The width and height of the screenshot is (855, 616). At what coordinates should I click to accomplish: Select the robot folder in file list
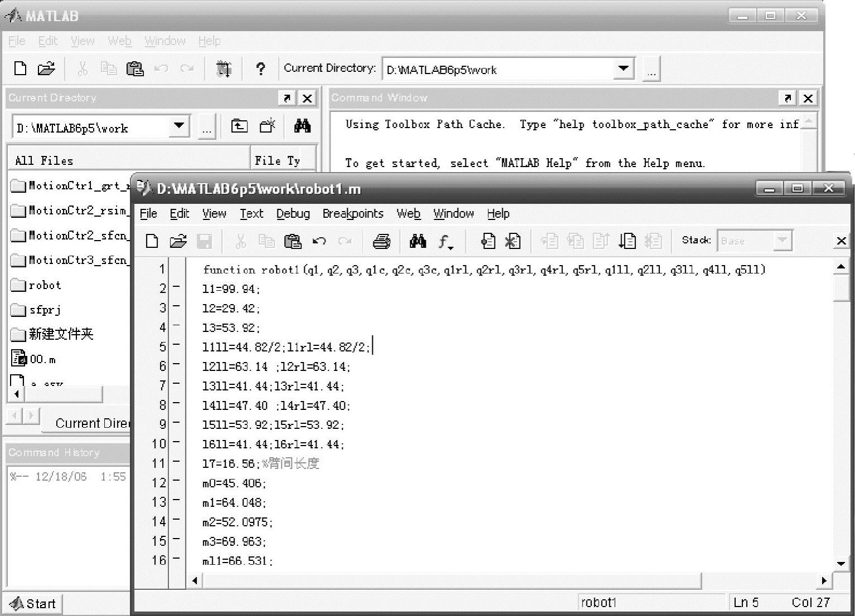37,285
